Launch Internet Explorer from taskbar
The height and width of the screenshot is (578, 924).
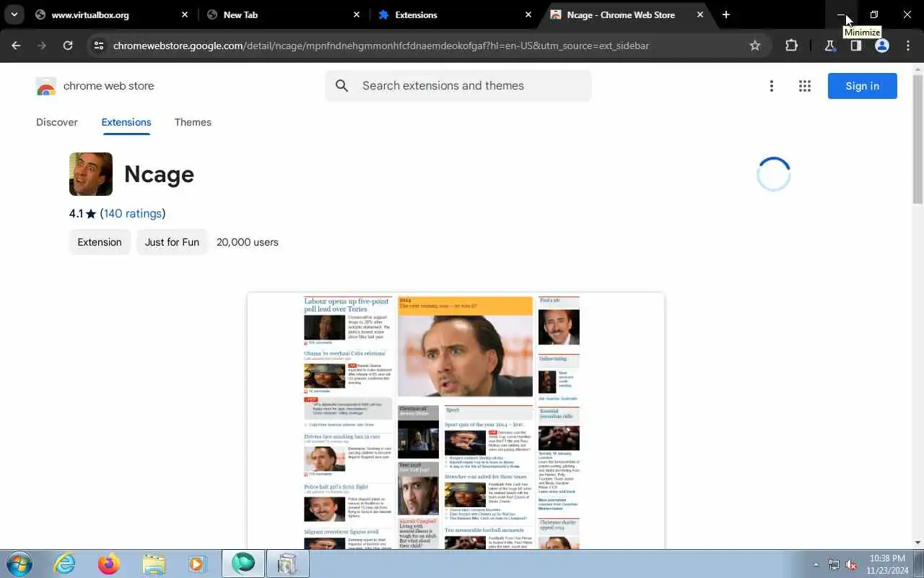coord(65,564)
